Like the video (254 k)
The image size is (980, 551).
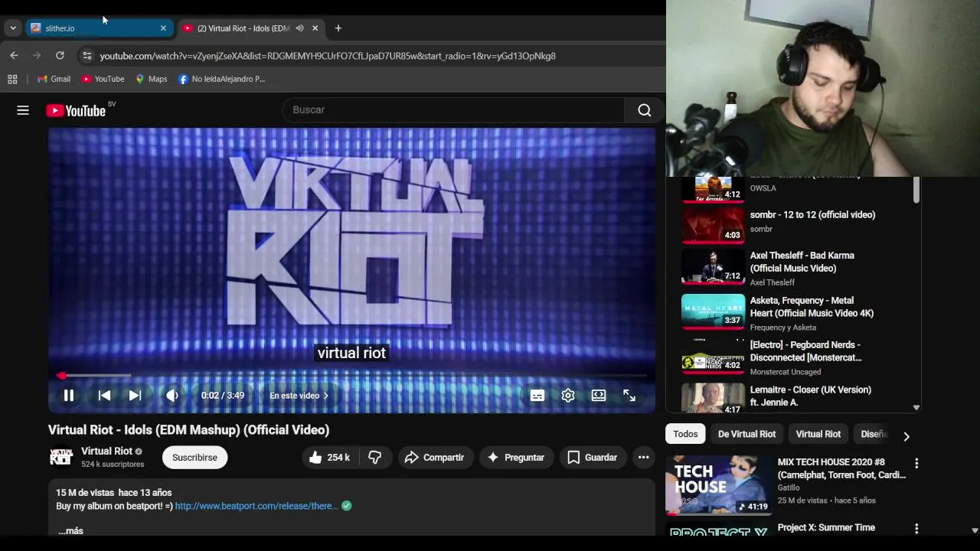coord(331,458)
